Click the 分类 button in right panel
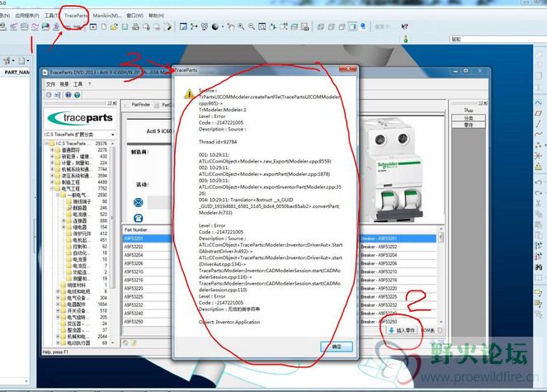Image resolution: width=547 pixels, height=392 pixels. point(469,118)
